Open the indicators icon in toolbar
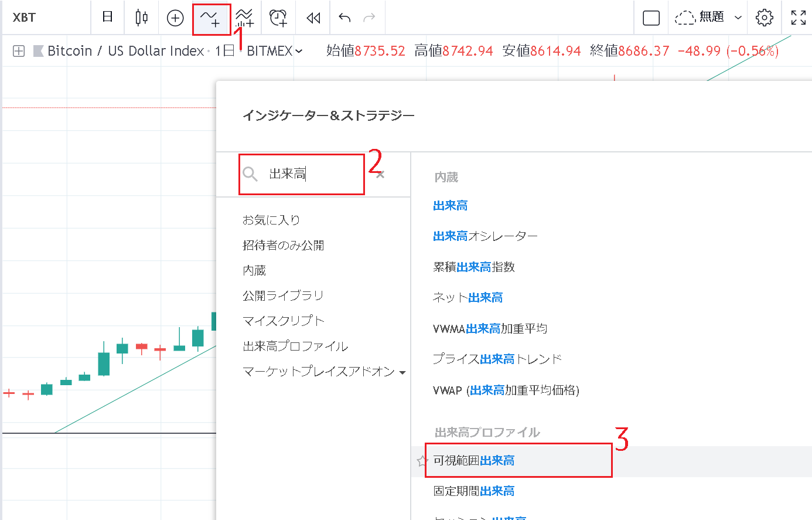The width and height of the screenshot is (812, 520). pos(211,18)
